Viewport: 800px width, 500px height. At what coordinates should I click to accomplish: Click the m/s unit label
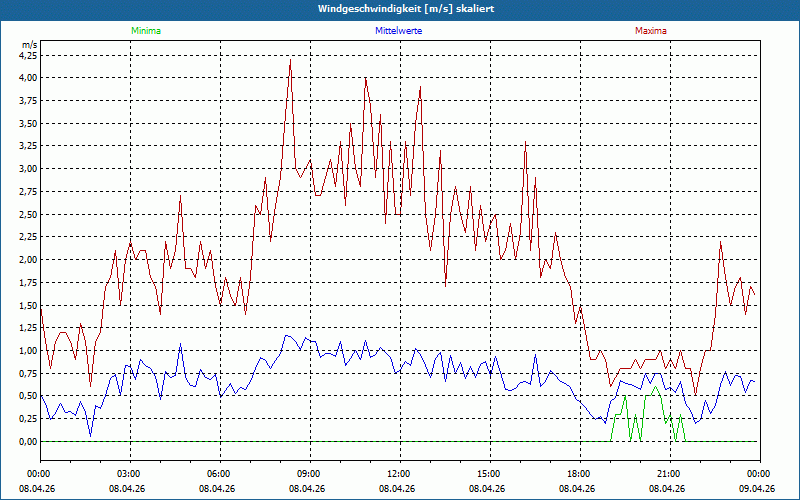coord(30,45)
